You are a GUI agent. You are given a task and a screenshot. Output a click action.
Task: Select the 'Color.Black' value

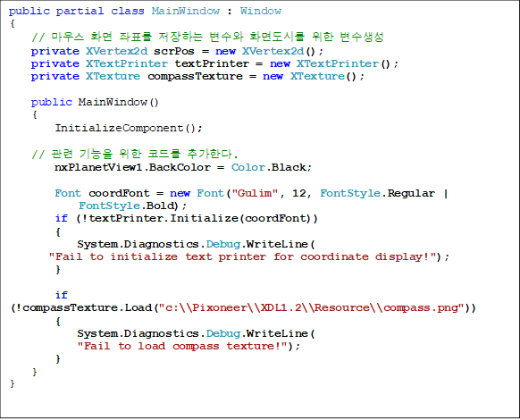[269, 167]
